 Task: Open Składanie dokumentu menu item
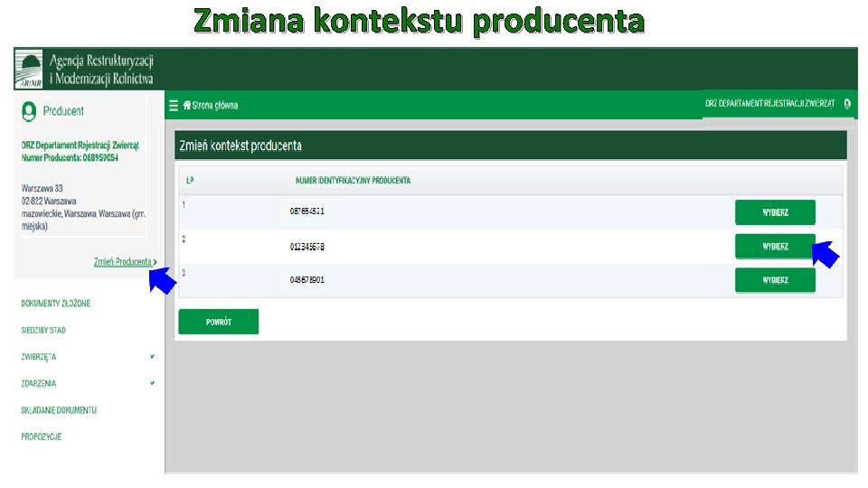[x=59, y=410]
